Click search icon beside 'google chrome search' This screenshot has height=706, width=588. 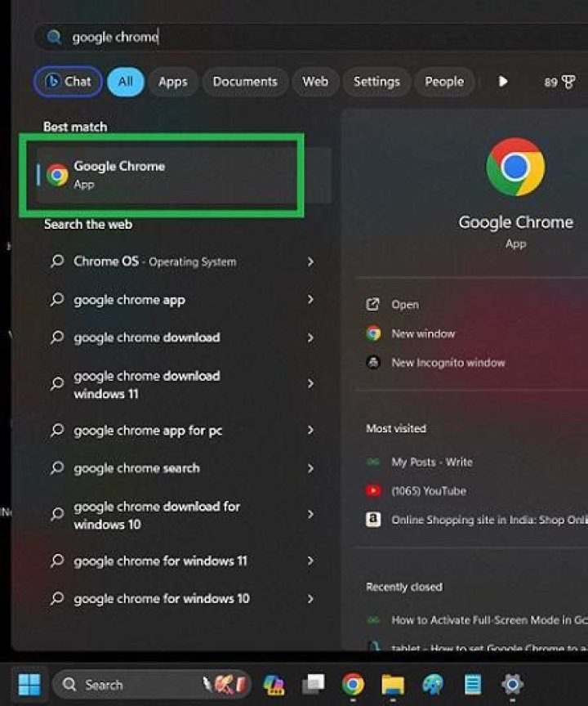click(x=57, y=468)
